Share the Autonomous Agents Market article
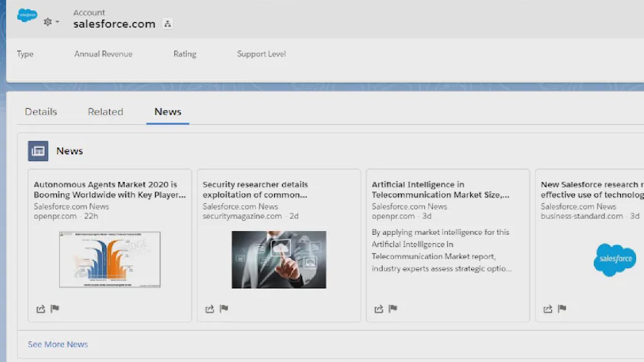 [40, 309]
